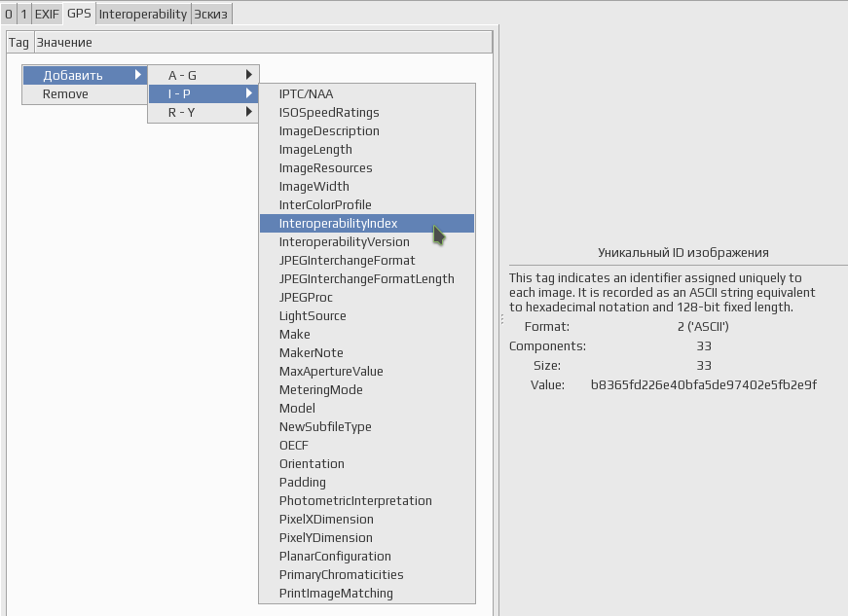Expand the A - G tag group

(x=203, y=75)
